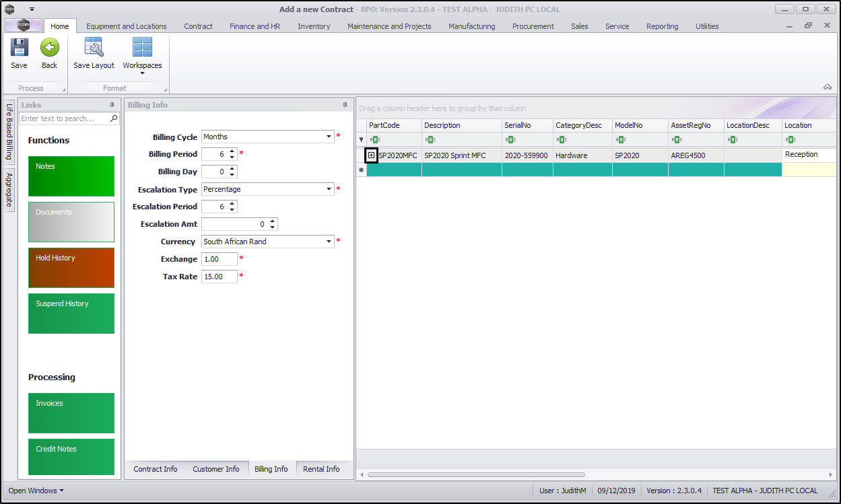Increase the Escalation Amt value

coord(273,221)
